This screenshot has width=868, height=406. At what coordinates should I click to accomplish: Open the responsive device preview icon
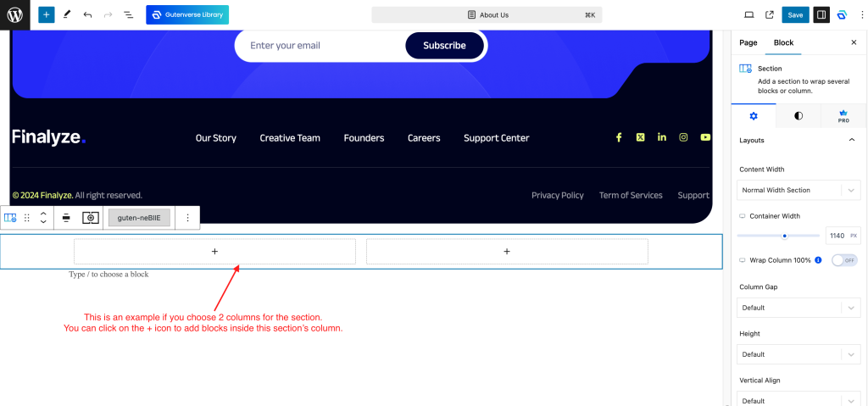click(748, 14)
